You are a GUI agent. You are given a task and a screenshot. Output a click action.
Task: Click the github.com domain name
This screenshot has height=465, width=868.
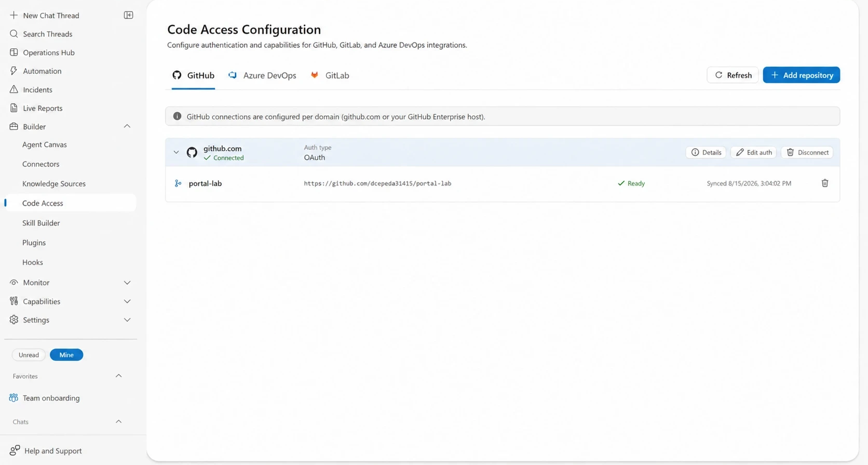[222, 149]
